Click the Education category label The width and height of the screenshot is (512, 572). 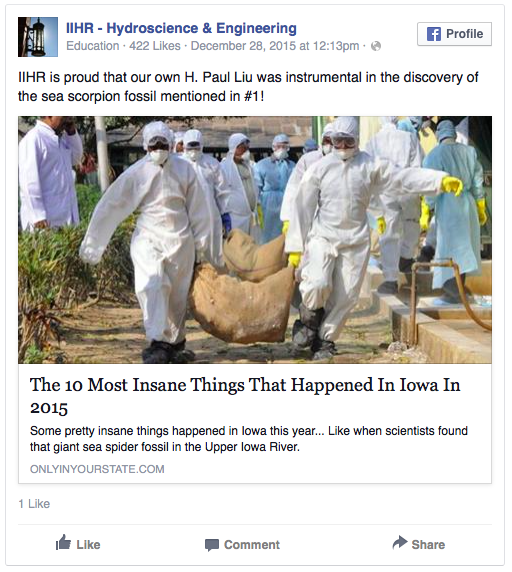click(x=93, y=46)
